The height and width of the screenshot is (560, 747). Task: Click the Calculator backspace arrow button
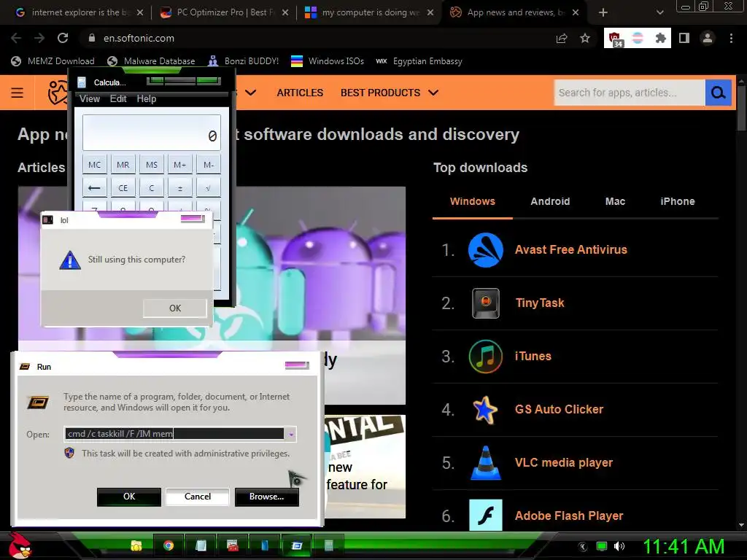click(x=94, y=187)
